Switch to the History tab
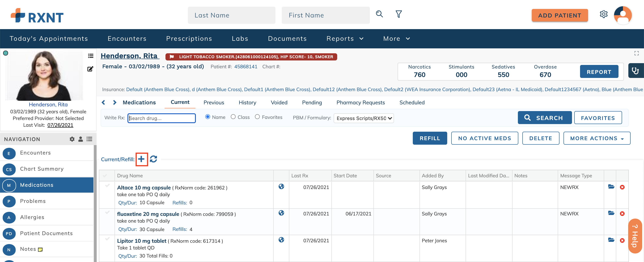 248,102
